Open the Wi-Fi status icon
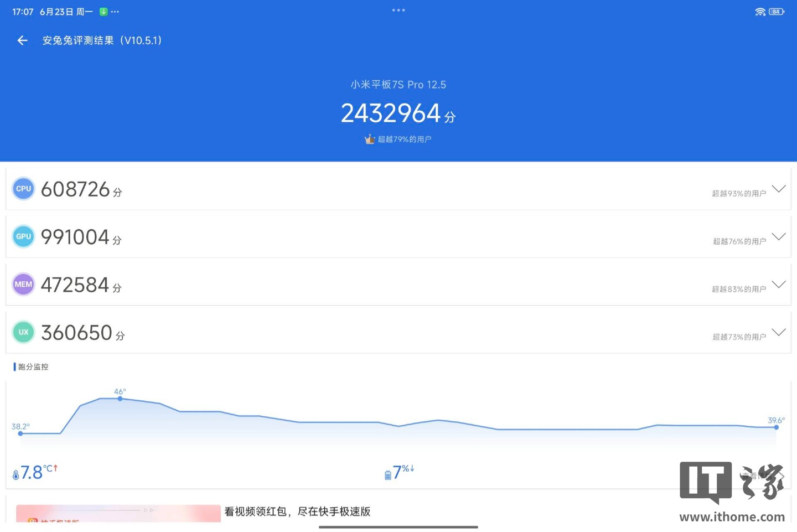Screen dimensions: 797x532 pos(760,12)
